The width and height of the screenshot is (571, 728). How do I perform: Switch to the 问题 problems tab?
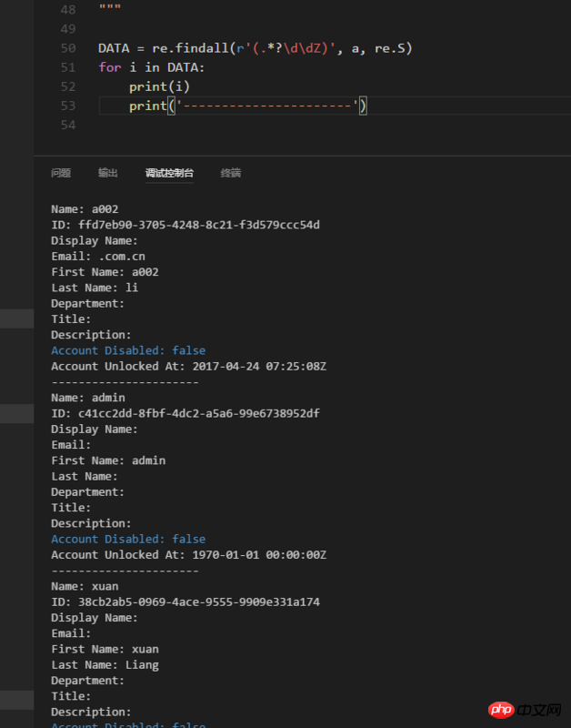pos(61,173)
